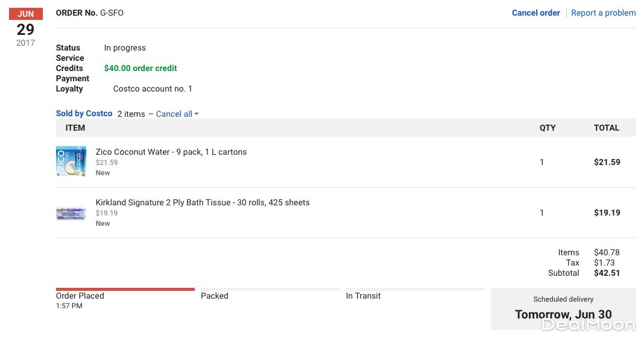Click the Cancel order link

535,13
